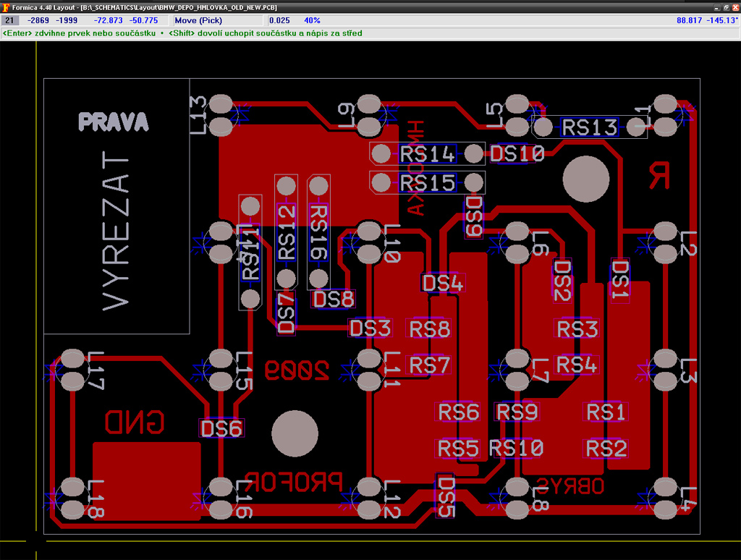Click the Move (Pick) mode indicator
The height and width of the screenshot is (560, 741).
200,20
